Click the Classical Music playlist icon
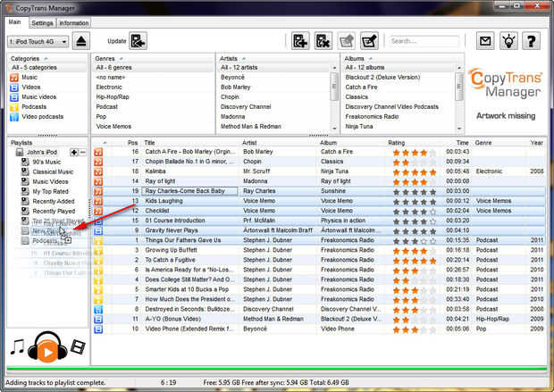The width and height of the screenshot is (554, 392). pyautogui.click(x=25, y=171)
